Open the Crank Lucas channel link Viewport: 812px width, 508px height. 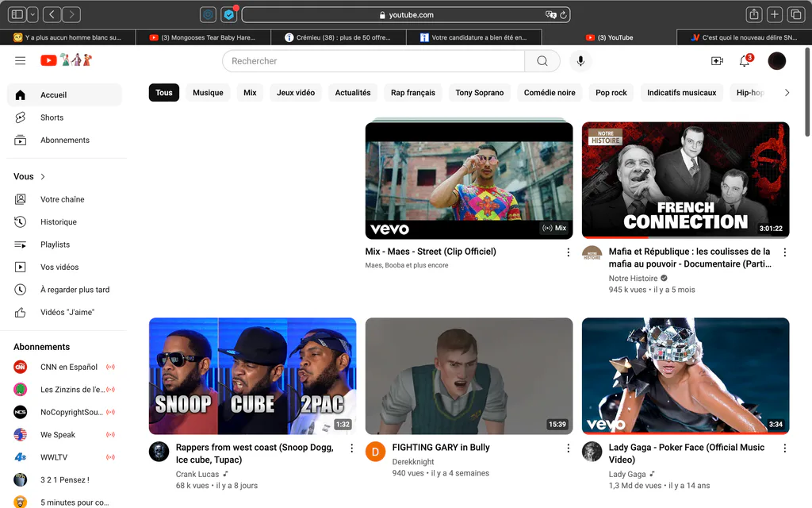[x=197, y=475]
